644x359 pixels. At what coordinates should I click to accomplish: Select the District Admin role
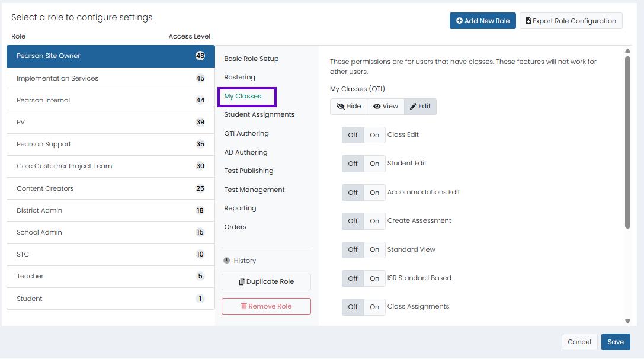coord(111,210)
